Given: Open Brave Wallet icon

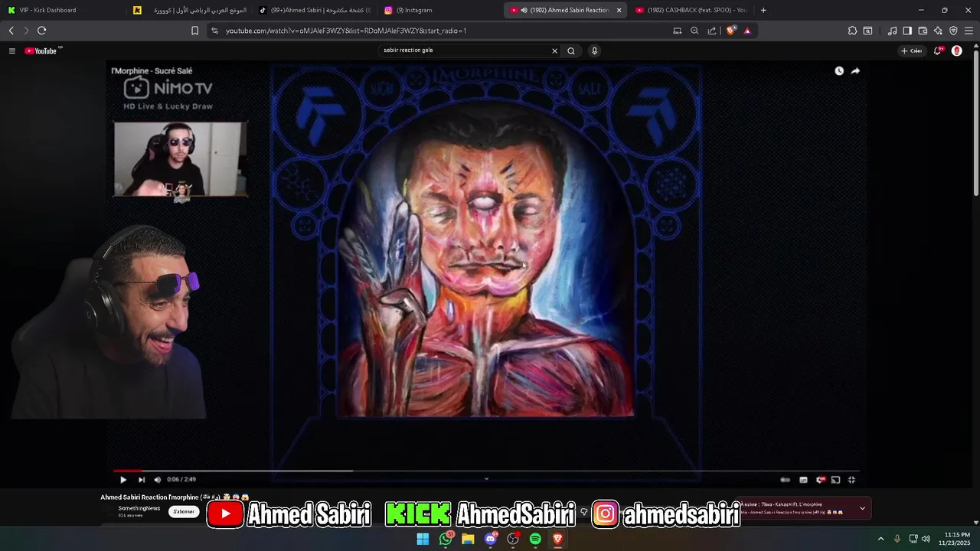Looking at the screenshot, I should [923, 31].
